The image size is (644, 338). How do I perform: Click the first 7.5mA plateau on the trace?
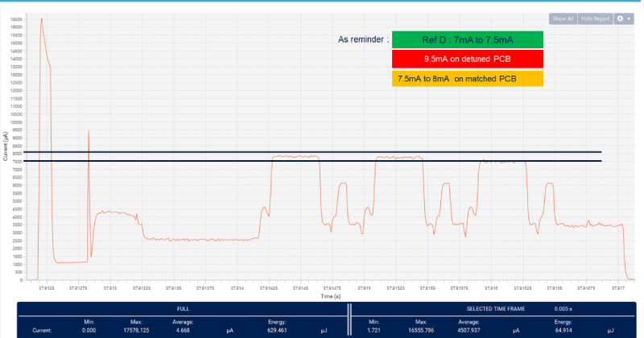click(295, 156)
